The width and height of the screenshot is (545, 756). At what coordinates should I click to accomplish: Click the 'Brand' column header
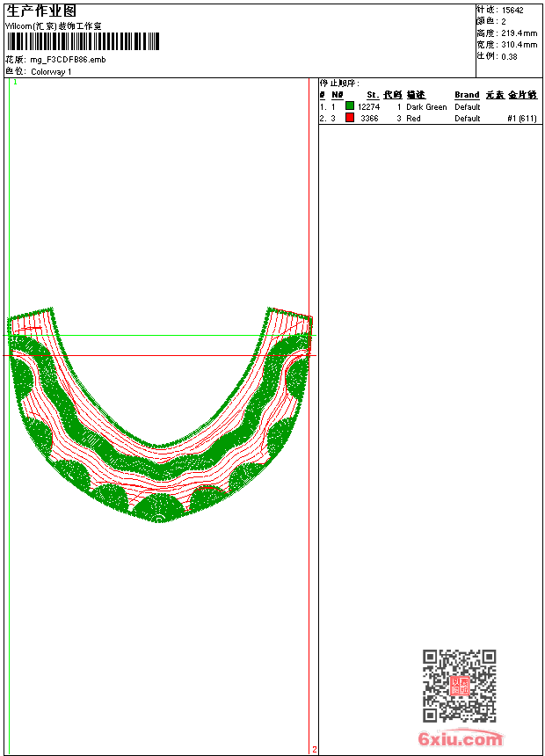tap(467, 95)
